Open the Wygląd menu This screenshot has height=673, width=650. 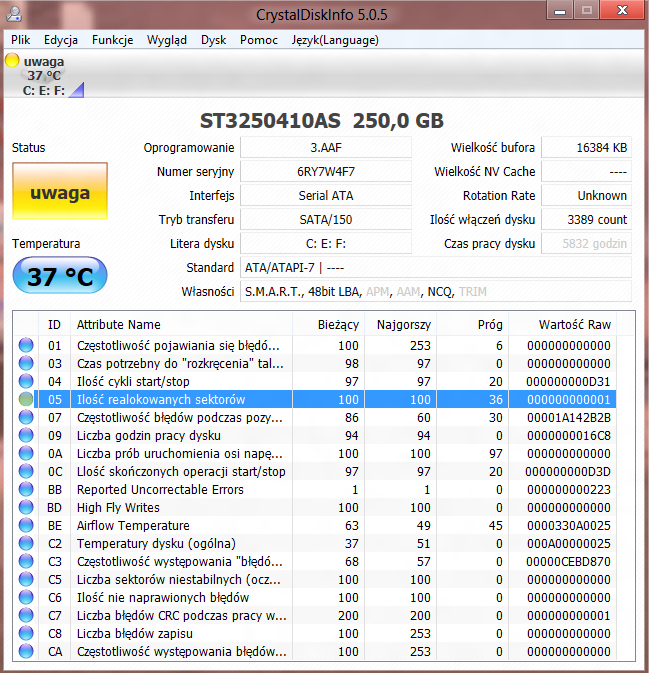[x=167, y=40]
